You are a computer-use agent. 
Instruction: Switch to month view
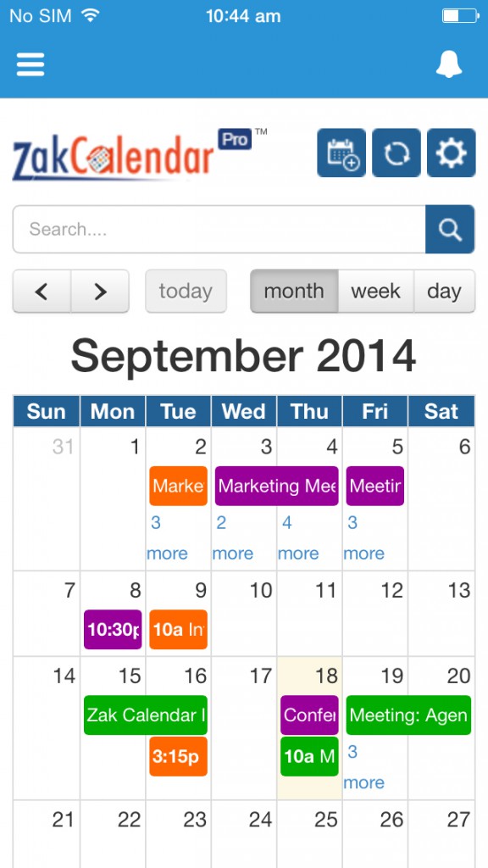(x=294, y=292)
